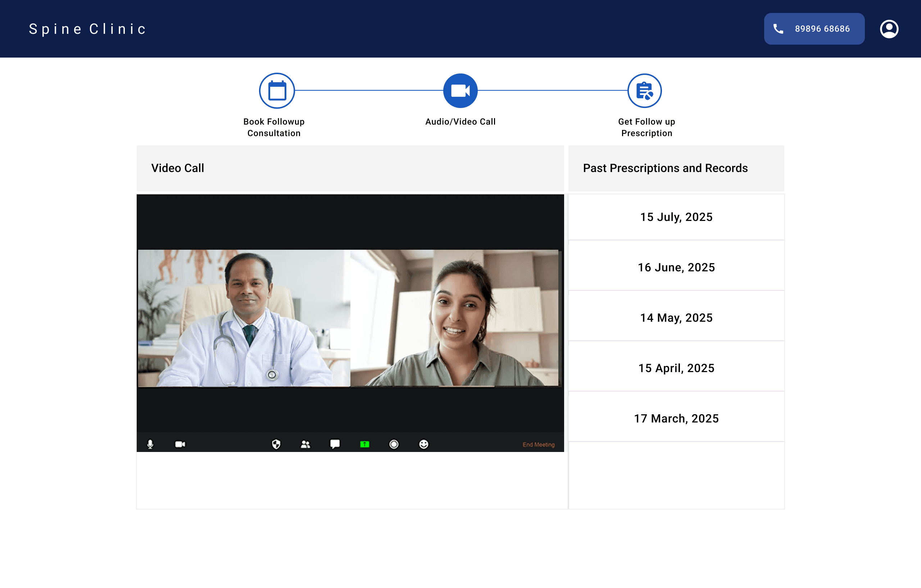Open the 14 May, 2025 prescription
This screenshot has width=921, height=588.
676,318
